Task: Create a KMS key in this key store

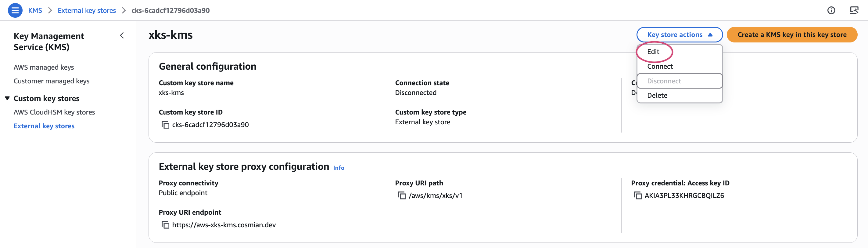Action: 792,35
